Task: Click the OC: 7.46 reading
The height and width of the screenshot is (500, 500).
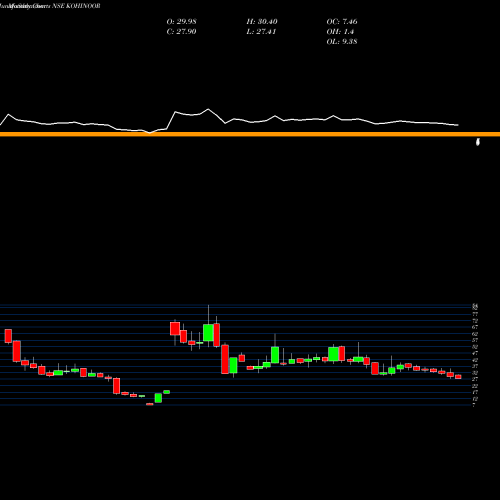Action: (342, 22)
